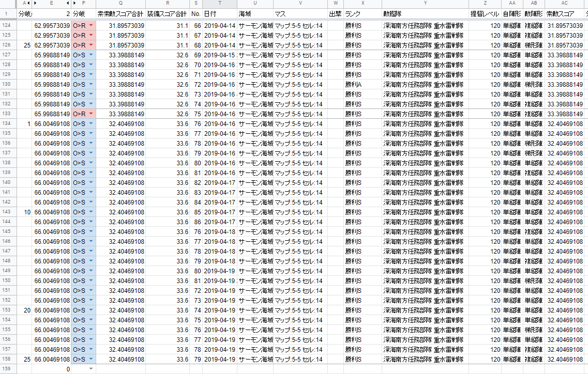Select row header 143
Image resolution: width=588 pixels, height=374 pixels.
point(7,212)
